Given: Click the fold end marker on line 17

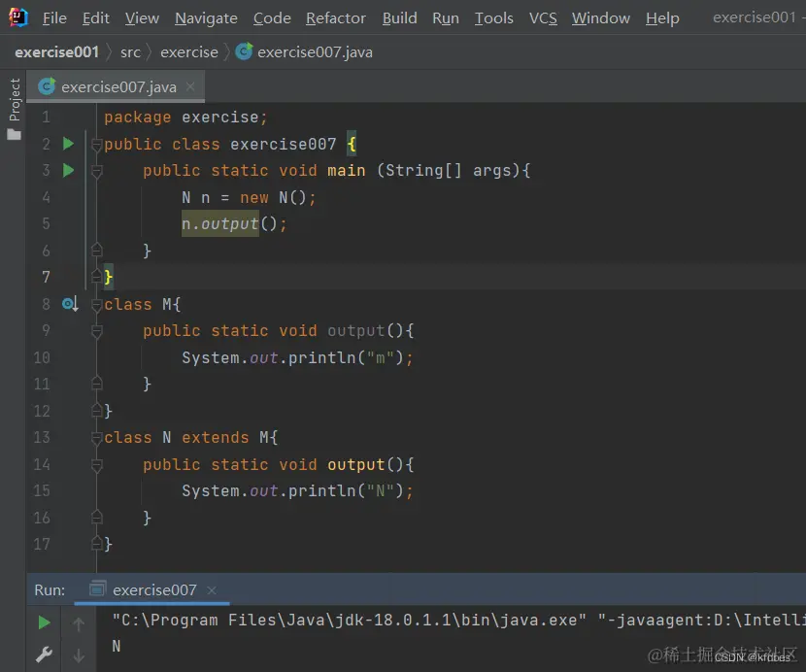Looking at the screenshot, I should click(x=96, y=544).
